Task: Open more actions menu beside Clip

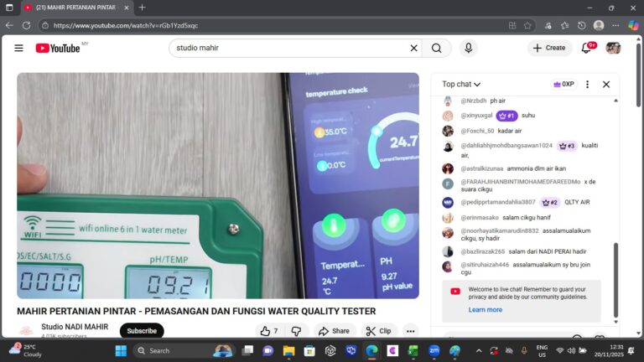Action: pos(410,331)
